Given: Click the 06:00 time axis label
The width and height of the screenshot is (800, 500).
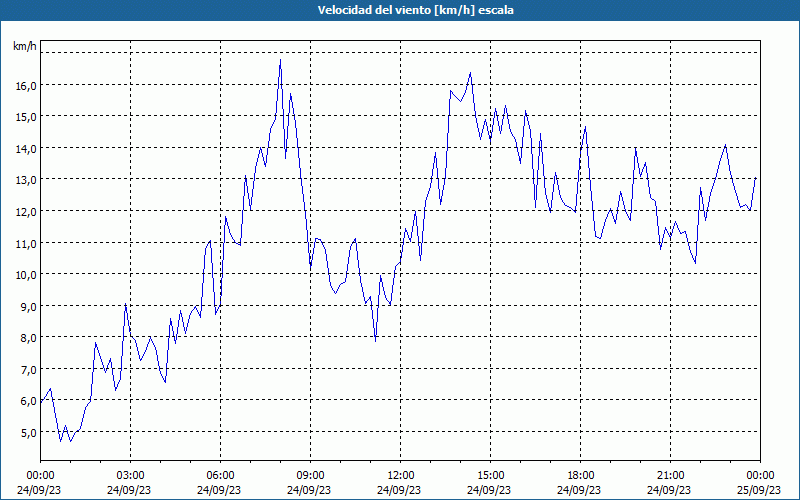Looking at the screenshot, I should tap(220, 476).
